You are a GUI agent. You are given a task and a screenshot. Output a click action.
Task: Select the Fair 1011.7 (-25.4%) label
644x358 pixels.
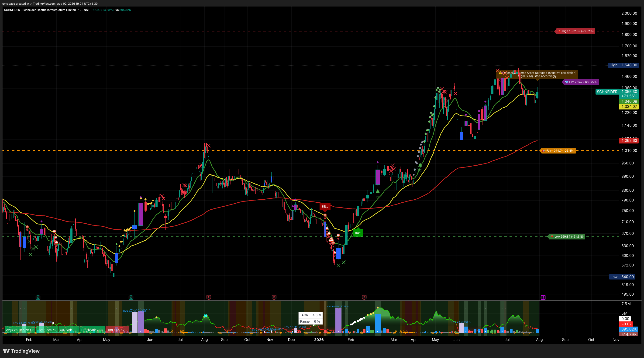click(558, 151)
